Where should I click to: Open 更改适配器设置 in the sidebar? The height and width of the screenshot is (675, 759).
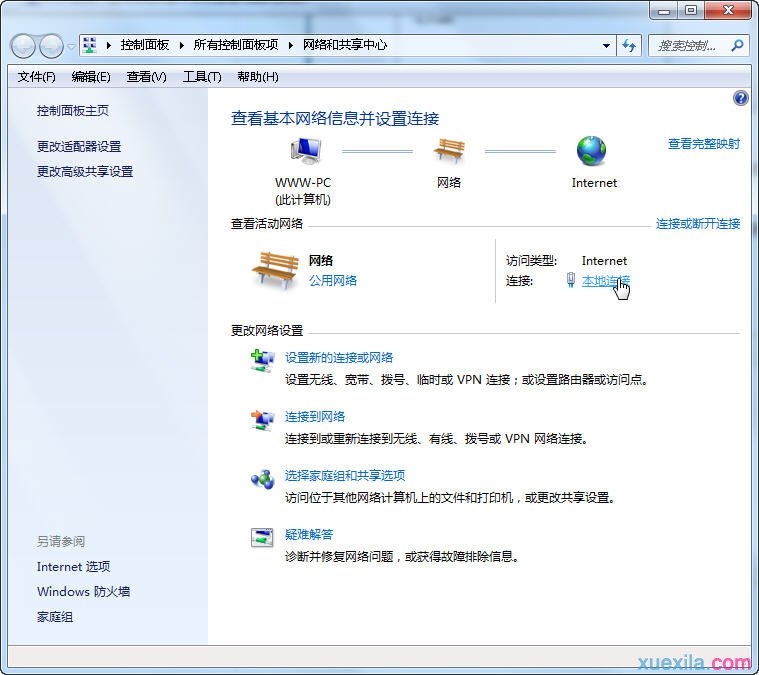[79, 147]
